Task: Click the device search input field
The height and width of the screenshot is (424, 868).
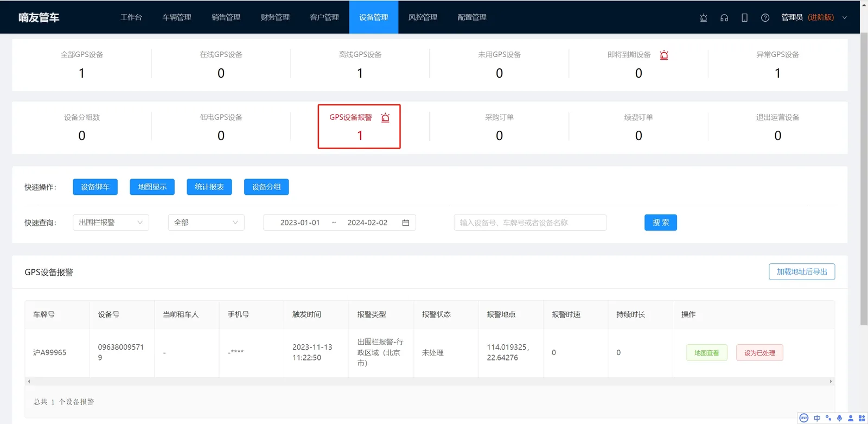Action: click(530, 223)
